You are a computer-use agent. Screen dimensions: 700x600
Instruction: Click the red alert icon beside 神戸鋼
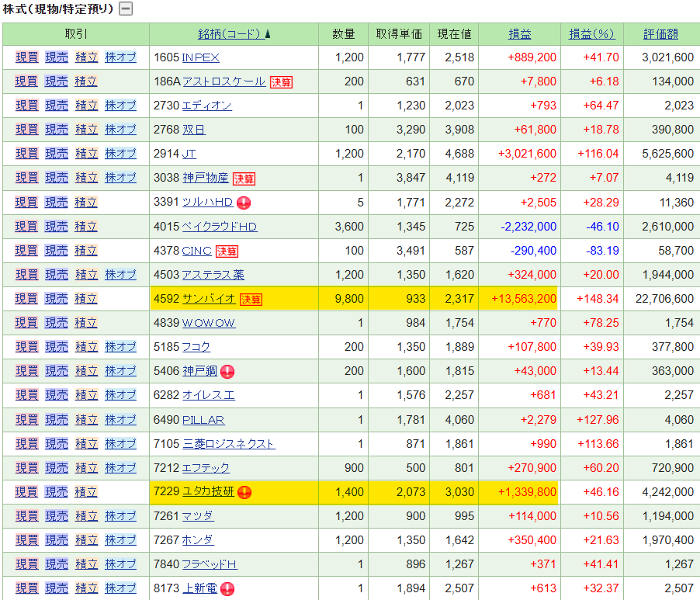[227, 372]
